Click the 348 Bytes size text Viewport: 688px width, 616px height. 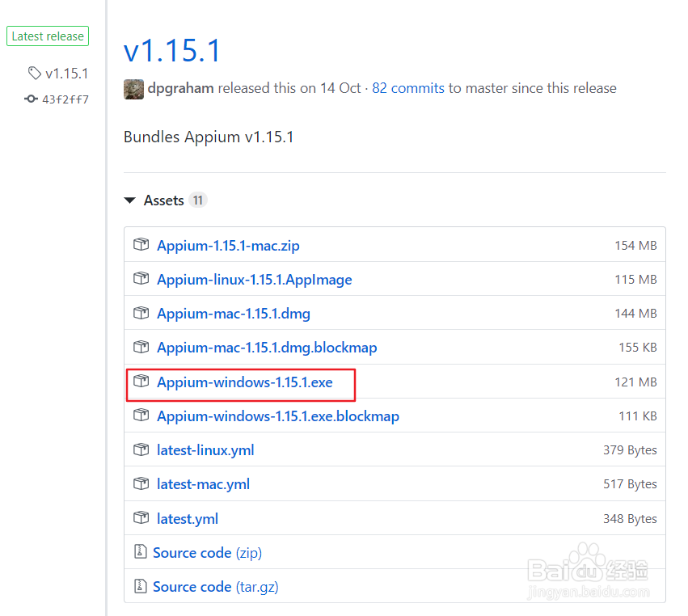coord(630,519)
